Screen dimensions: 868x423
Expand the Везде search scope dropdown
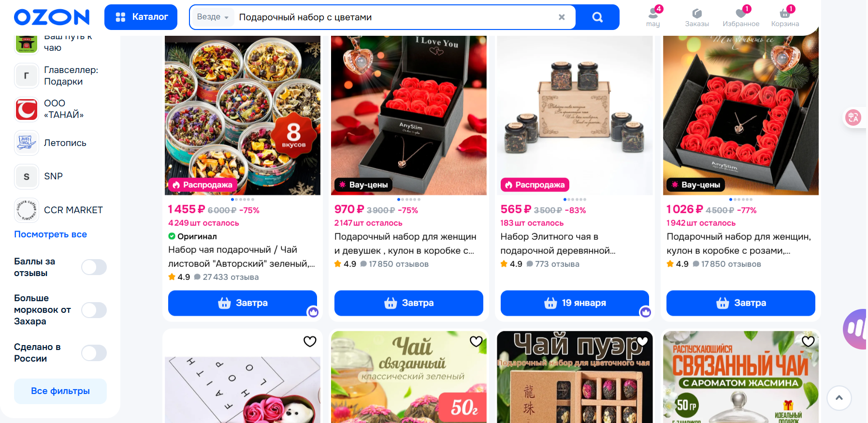213,17
